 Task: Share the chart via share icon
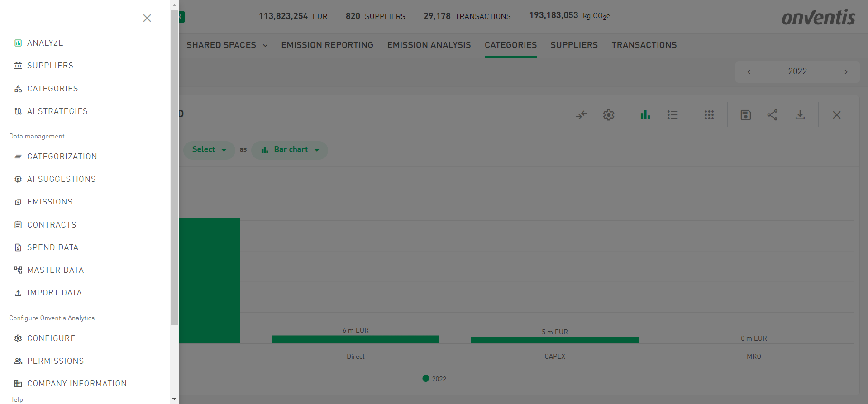773,115
